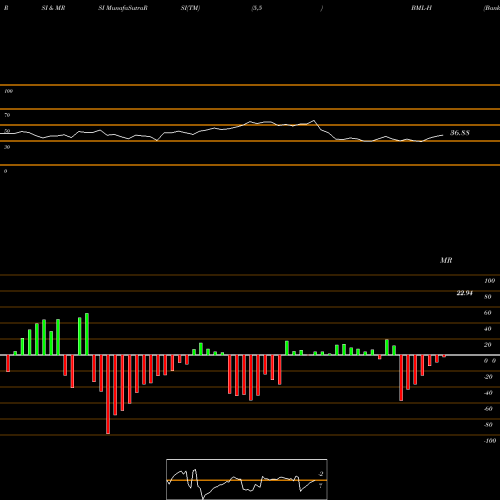This screenshot has width=500, height=500.
Task: Click the 'SI & MR' header label
Action: (x=53, y=8)
